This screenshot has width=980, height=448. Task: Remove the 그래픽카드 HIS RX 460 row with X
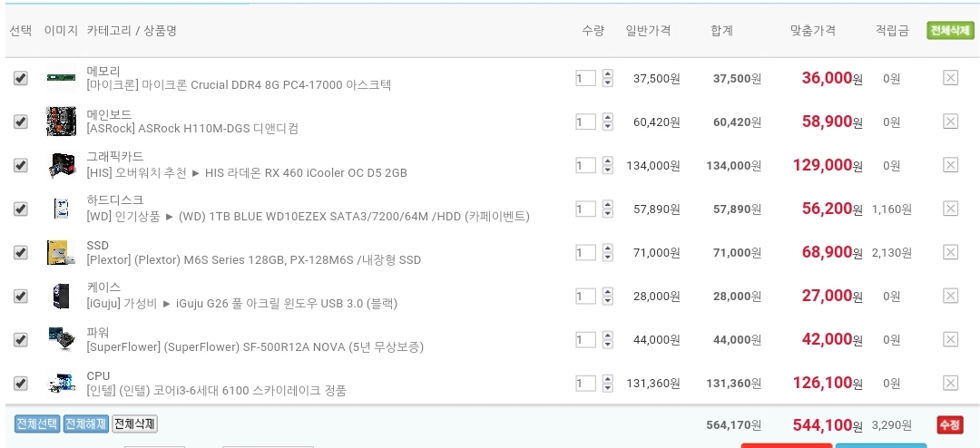click(x=949, y=165)
